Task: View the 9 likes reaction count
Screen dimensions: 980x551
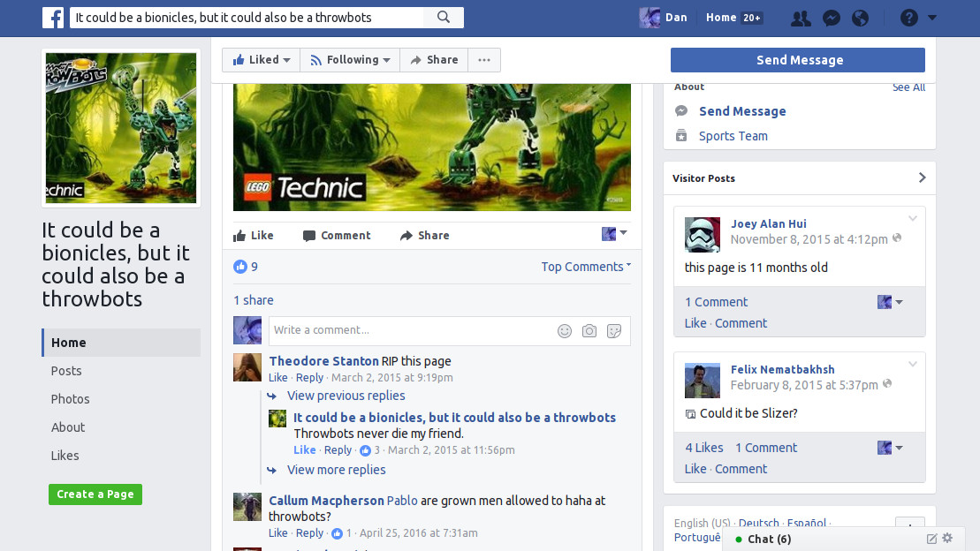Action: 246,267
